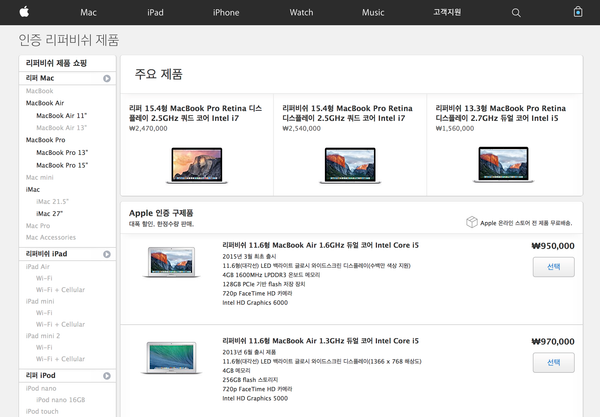Click the Intel HD Graphics 5000 spec line
Image resolution: width=600 pixels, height=417 pixels.
coord(255,398)
